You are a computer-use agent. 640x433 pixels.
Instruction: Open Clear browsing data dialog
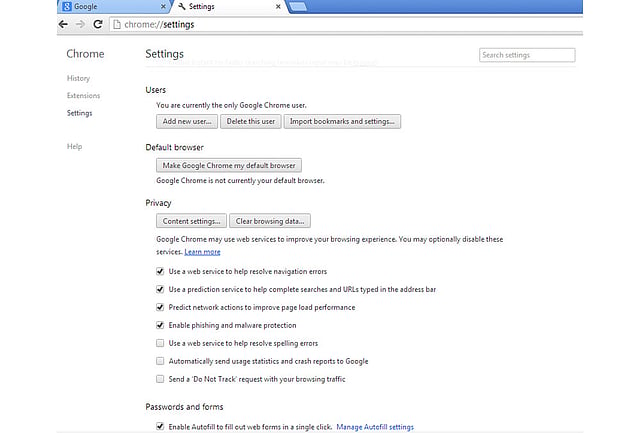270,221
